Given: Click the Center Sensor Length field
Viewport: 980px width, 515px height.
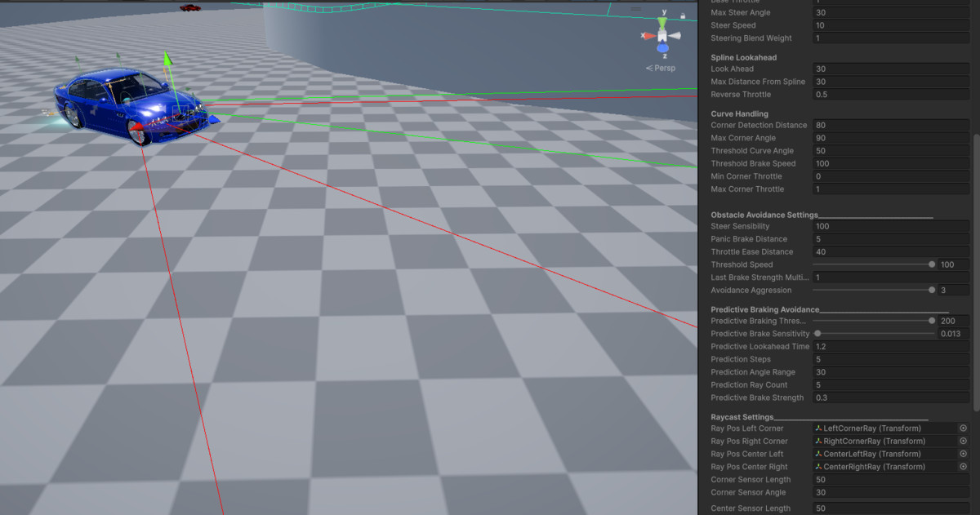Looking at the screenshot, I should click(x=891, y=508).
